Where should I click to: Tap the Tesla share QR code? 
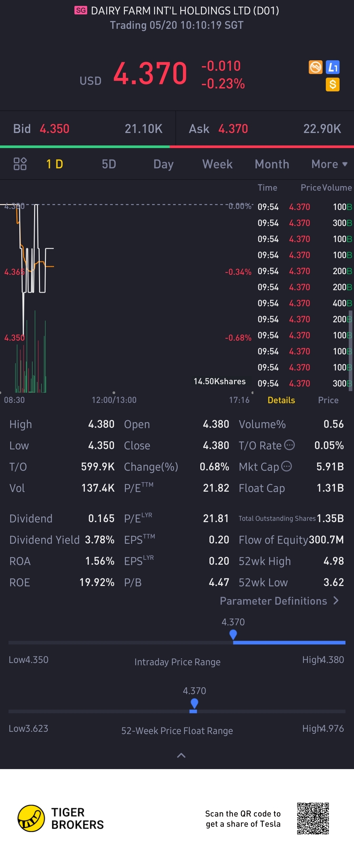point(312,818)
